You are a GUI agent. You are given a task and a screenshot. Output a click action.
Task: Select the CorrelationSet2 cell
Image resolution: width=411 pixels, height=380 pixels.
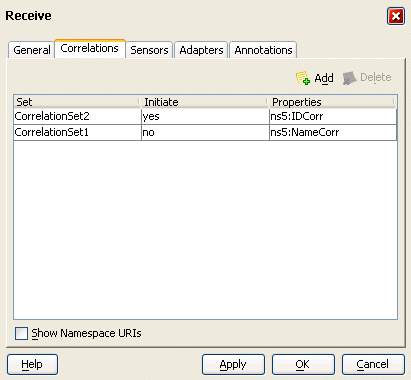[x=77, y=116]
